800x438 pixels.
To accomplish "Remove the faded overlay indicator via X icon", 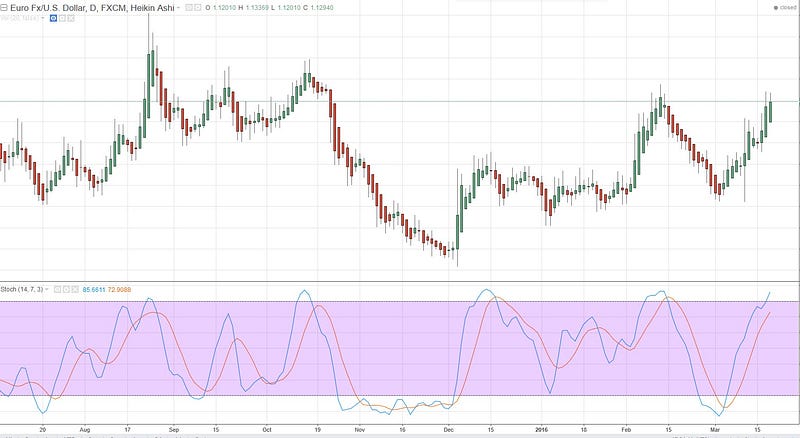I will 71,18.
